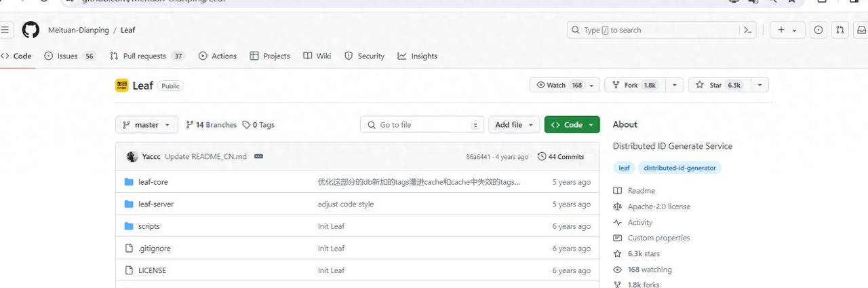Click the distributed-id-generator topic tag
The image size is (868, 288).
(x=679, y=168)
